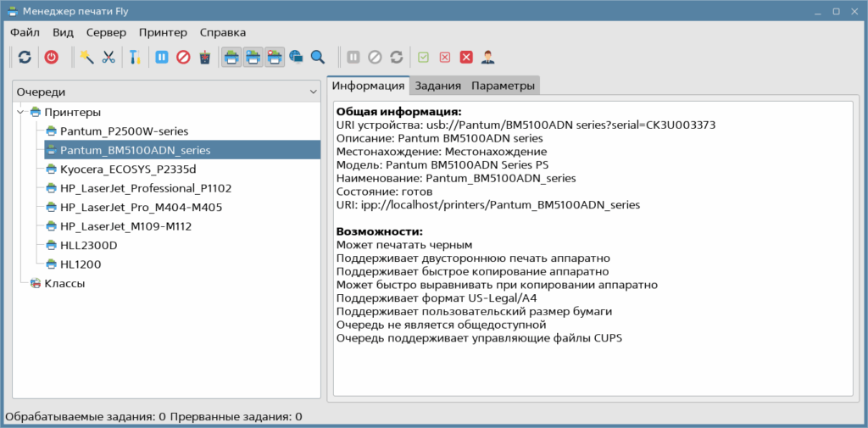The height and width of the screenshot is (428, 868).
Task: Click the red prohibition circle icon
Action: (x=182, y=57)
